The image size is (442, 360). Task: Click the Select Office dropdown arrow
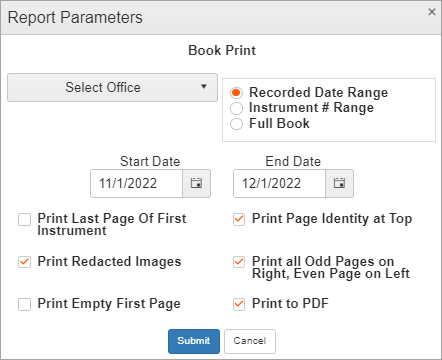(x=204, y=87)
